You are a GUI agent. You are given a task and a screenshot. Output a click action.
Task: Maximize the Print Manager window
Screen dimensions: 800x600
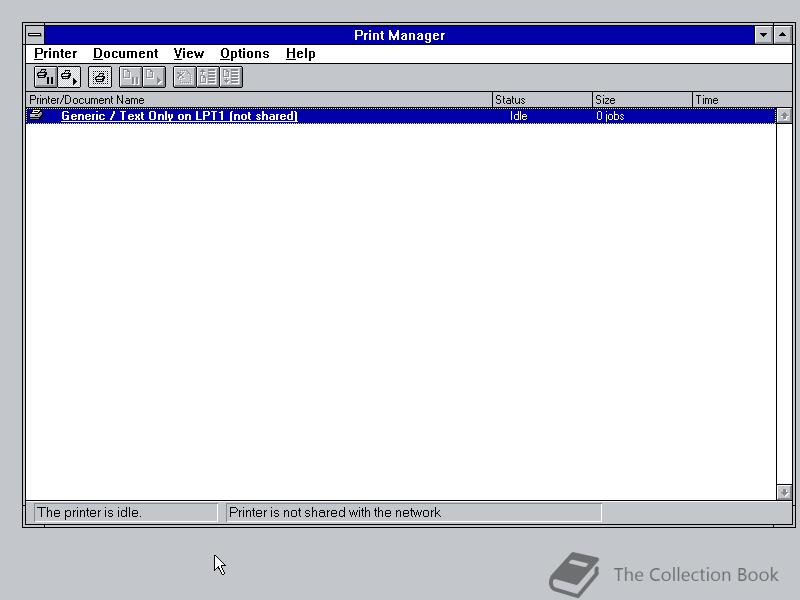coord(782,35)
